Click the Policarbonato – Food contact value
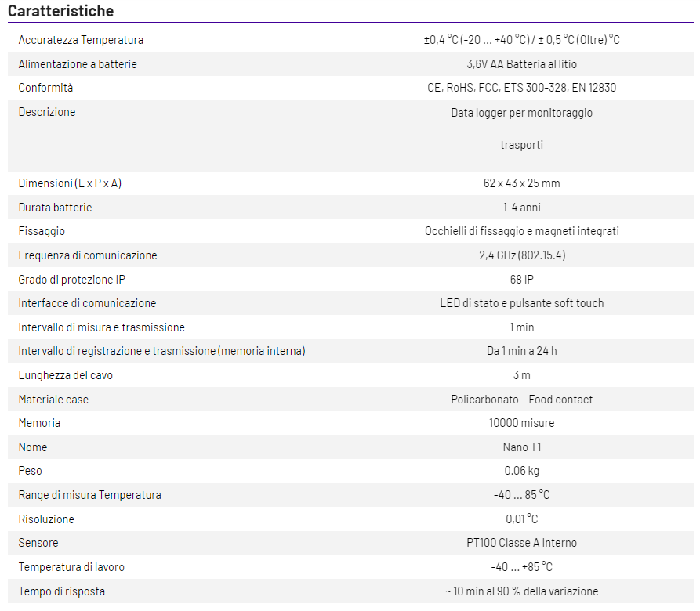 click(521, 399)
